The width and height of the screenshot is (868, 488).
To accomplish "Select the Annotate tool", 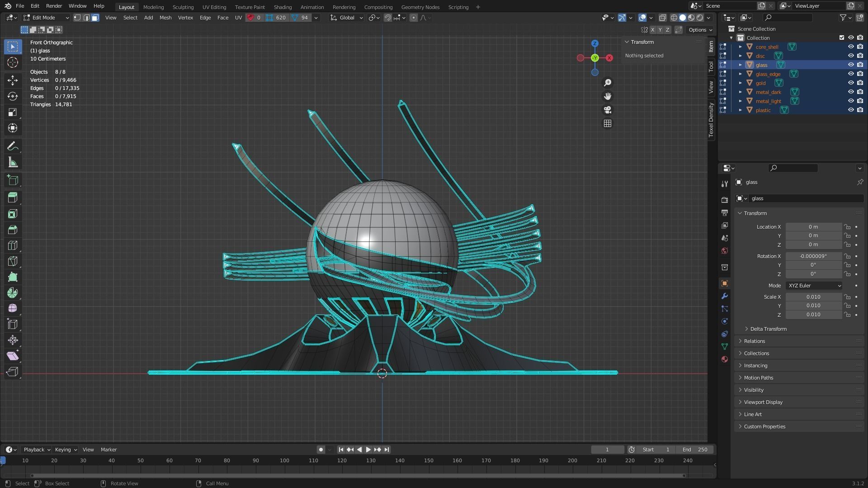I will (x=13, y=146).
